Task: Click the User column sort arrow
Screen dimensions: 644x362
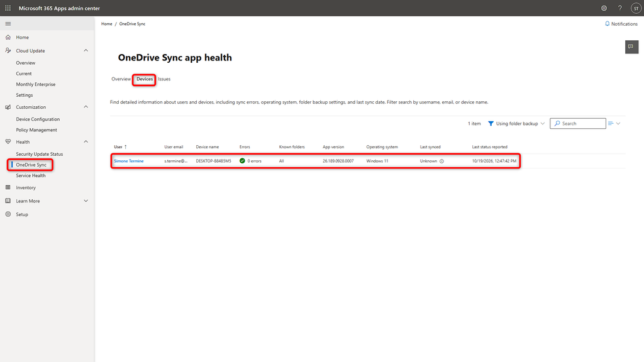Action: [126, 147]
